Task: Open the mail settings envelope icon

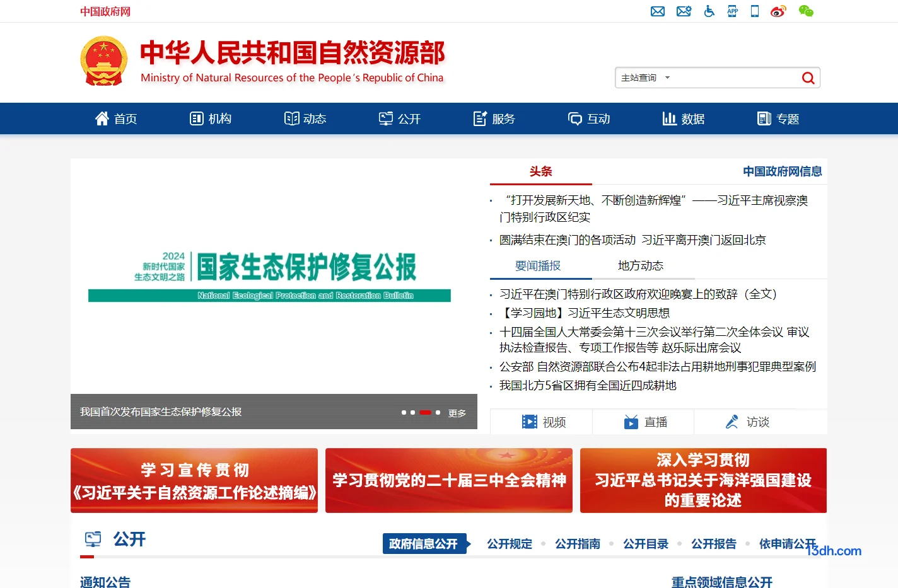Action: [x=684, y=11]
